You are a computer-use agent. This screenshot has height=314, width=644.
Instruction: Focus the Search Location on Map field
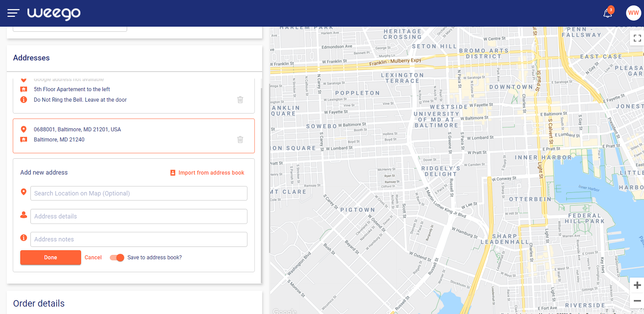[x=139, y=193]
